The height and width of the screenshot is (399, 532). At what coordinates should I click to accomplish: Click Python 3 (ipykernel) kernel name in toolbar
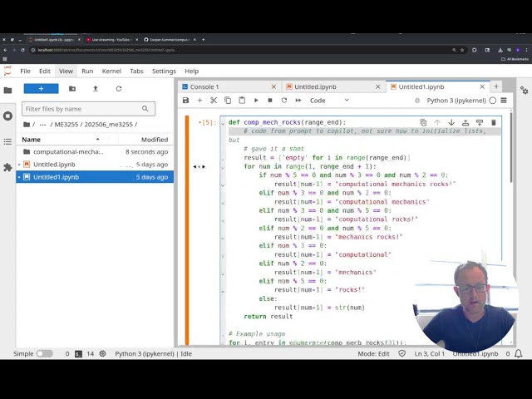point(456,101)
